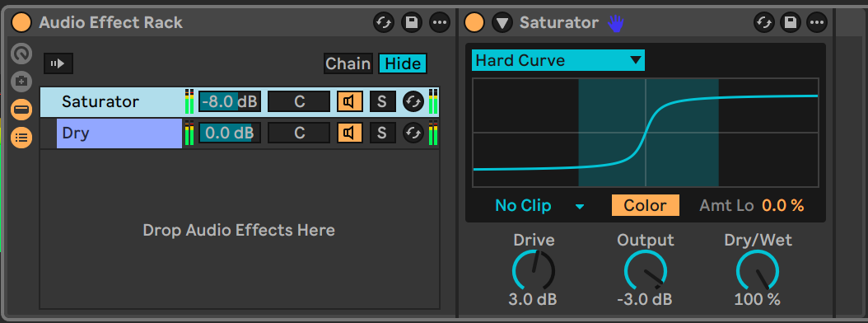Hot-swap the Dry chain
The height and width of the screenshot is (323, 868).
(413, 133)
